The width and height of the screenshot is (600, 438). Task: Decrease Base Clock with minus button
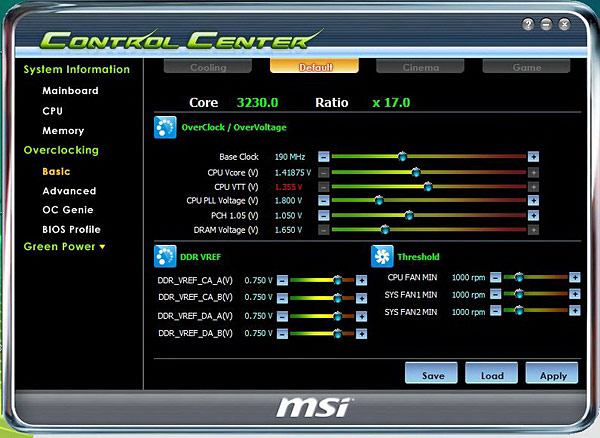pos(323,156)
